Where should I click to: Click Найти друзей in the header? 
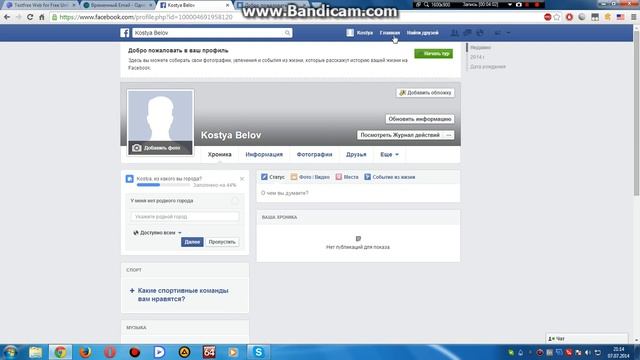422,33
